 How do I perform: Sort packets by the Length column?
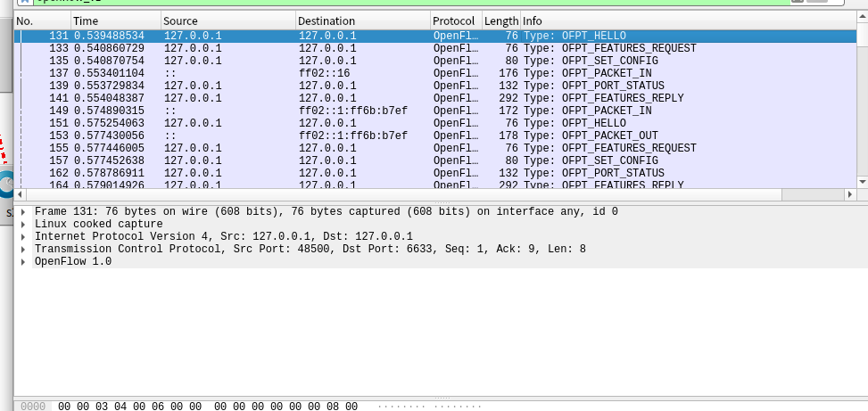click(501, 21)
